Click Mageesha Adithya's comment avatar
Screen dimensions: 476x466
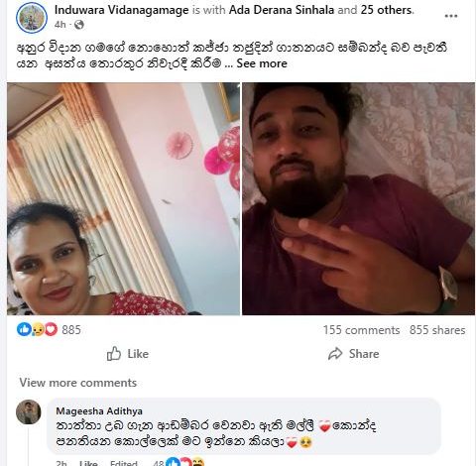tap(29, 411)
